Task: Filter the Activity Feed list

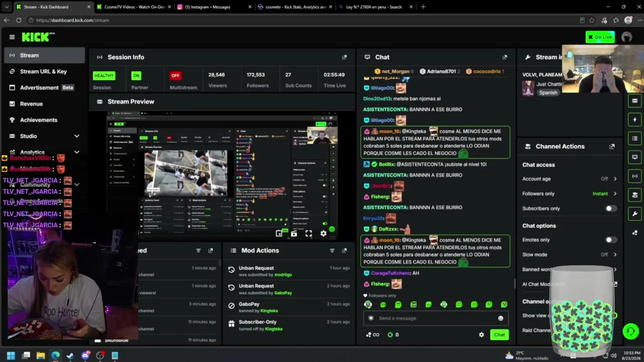Action: tap(198, 250)
